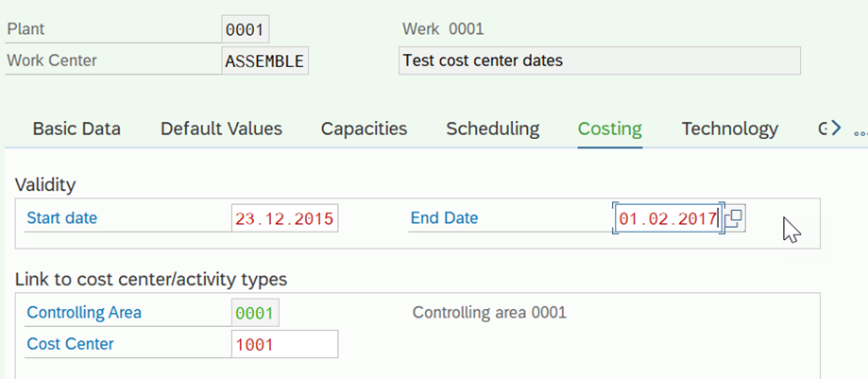Viewport: 868px width, 379px height.
Task: Show more tabs with the chevron arrow
Action: [836, 129]
